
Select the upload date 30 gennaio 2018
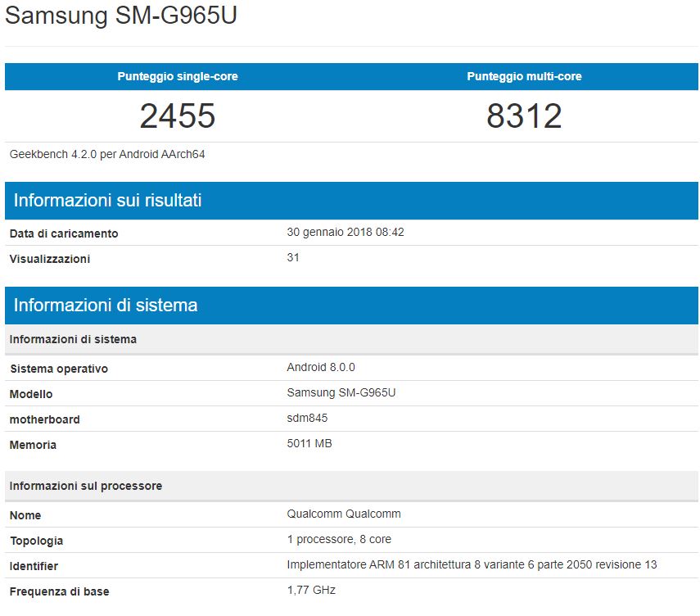click(x=345, y=233)
